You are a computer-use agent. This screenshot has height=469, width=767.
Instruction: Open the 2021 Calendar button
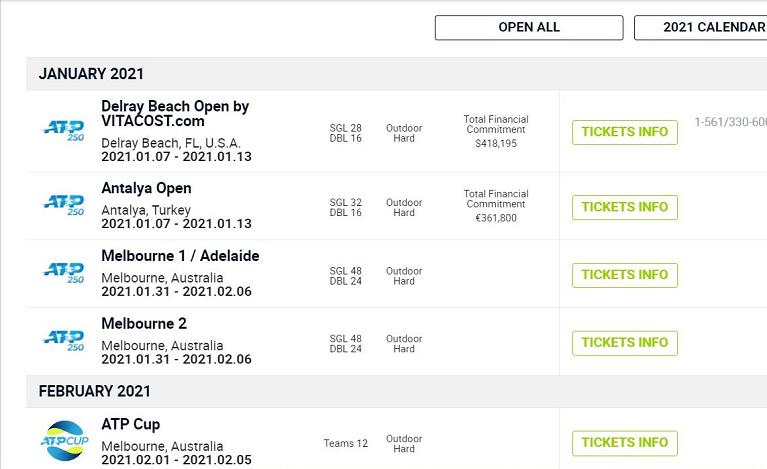(x=701, y=27)
